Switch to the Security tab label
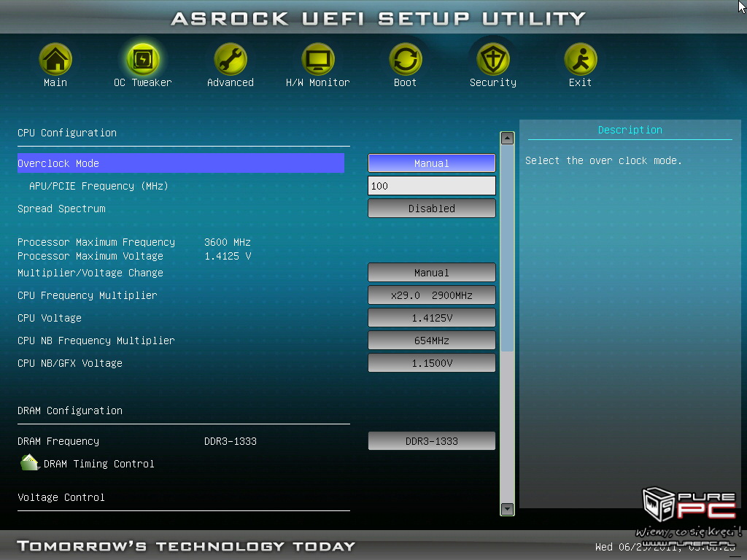 tap(493, 82)
